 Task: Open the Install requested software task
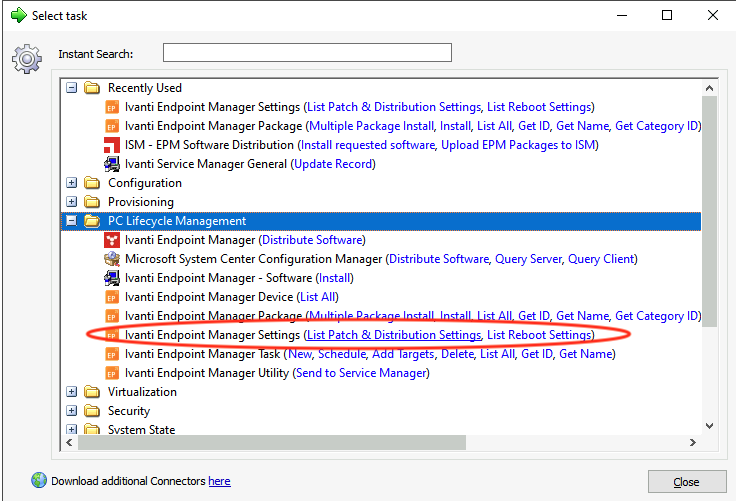click(368, 145)
